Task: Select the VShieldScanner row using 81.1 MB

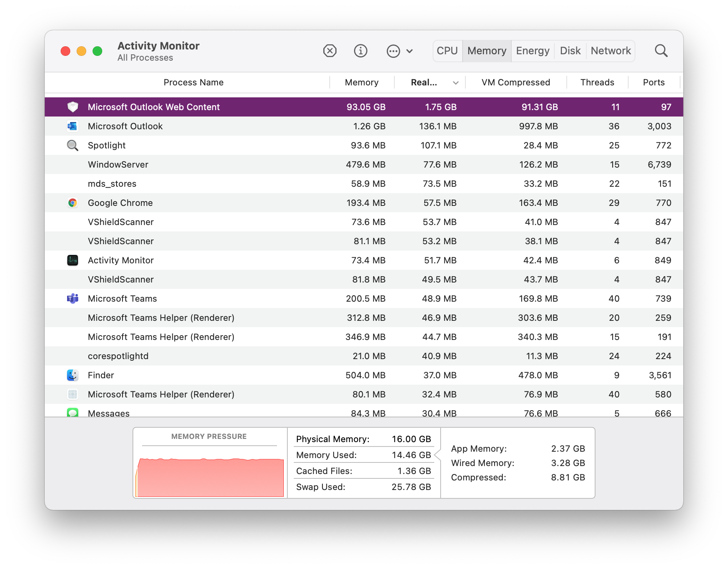Action: click(364, 241)
